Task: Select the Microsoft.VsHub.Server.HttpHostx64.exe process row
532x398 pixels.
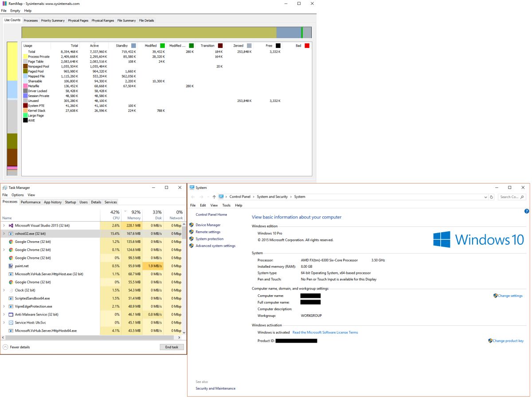Action: (x=91, y=331)
